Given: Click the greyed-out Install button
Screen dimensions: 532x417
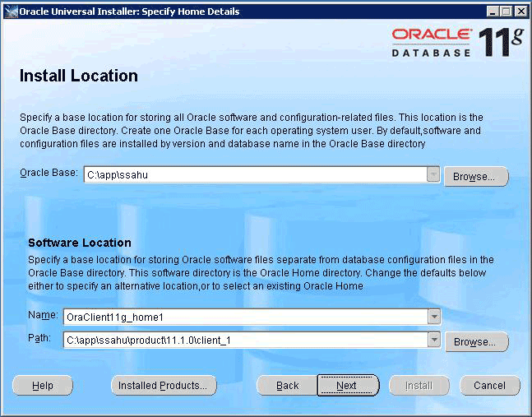Looking at the screenshot, I should click(419, 386).
